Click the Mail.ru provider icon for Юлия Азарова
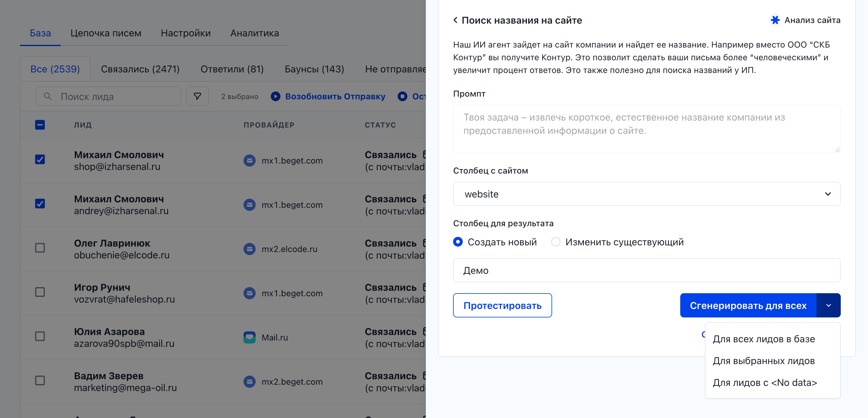868x418 pixels. point(249,337)
